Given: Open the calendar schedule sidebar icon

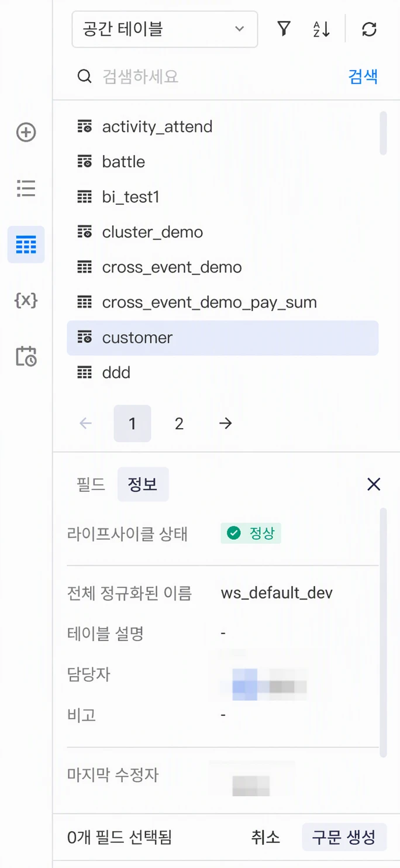Looking at the screenshot, I should [26, 356].
